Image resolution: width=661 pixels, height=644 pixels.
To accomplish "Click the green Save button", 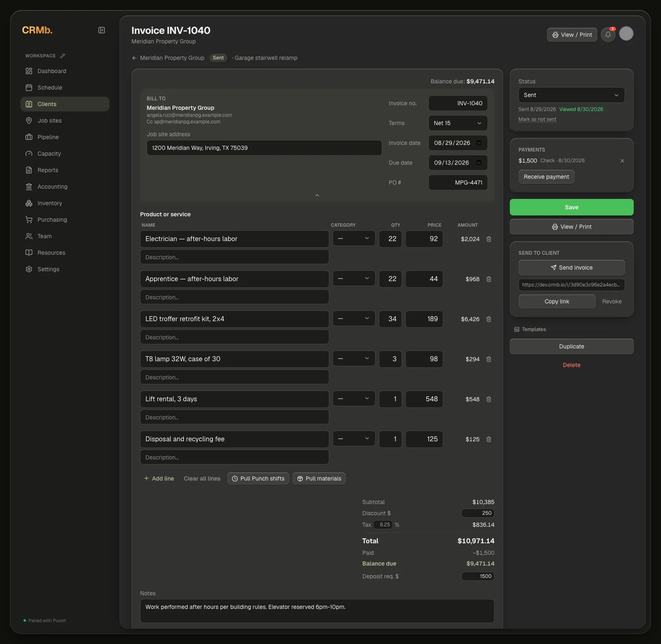I will point(572,207).
